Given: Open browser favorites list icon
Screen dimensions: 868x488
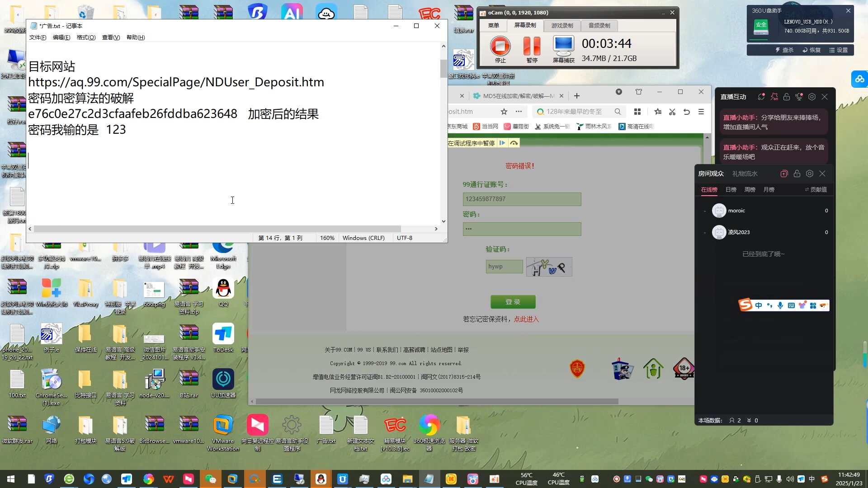Looking at the screenshot, I should click(658, 112).
